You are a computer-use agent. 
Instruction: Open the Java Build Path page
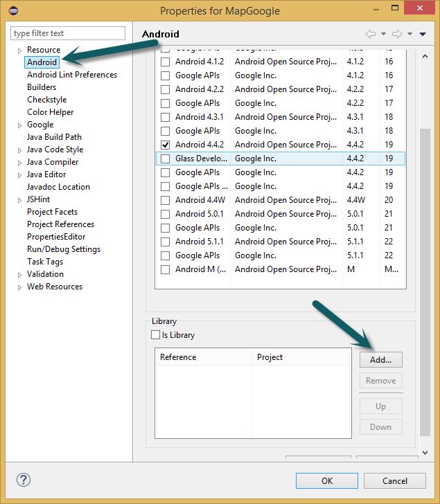click(x=54, y=137)
